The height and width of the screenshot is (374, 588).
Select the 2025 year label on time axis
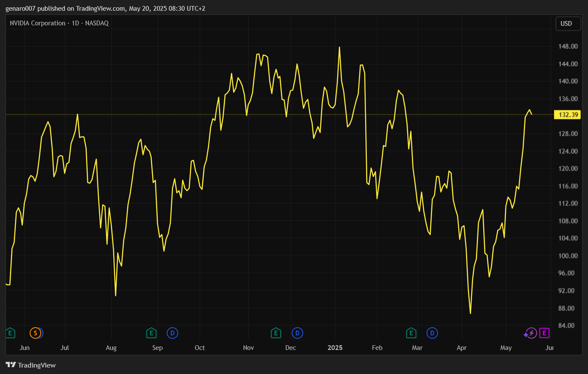pos(335,347)
